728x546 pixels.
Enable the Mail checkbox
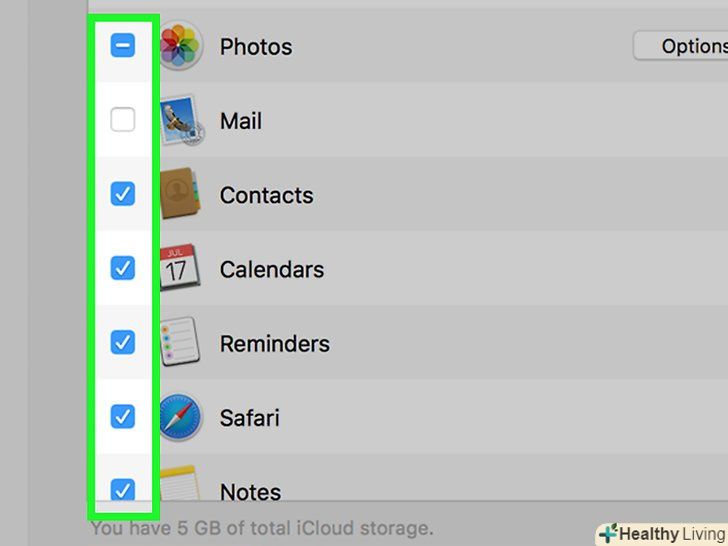tap(122, 121)
